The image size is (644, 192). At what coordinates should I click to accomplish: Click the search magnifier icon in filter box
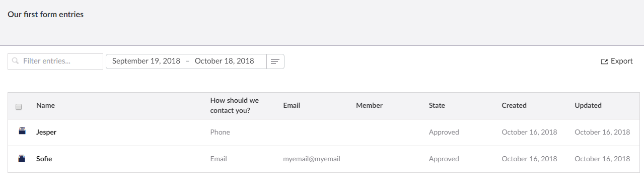tap(16, 61)
